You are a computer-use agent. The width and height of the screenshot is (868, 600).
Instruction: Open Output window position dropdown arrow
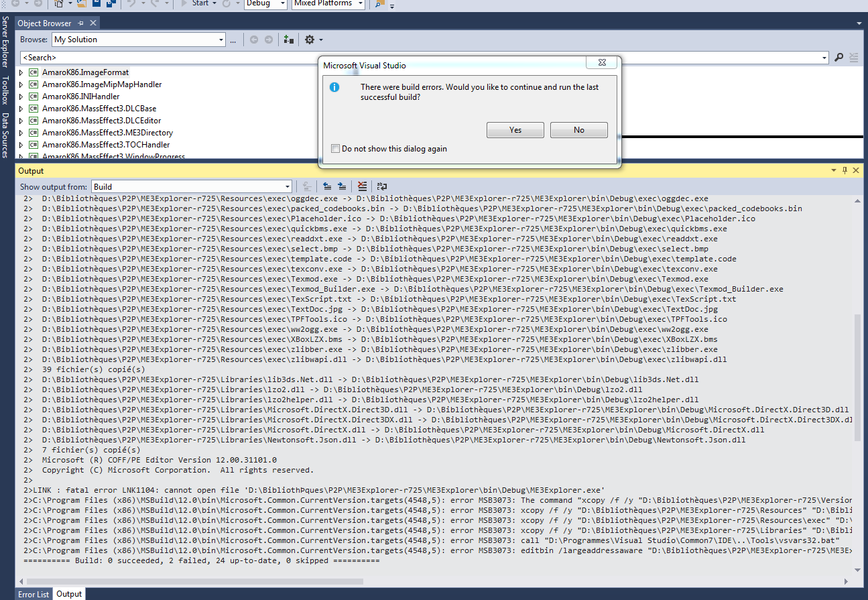click(834, 171)
